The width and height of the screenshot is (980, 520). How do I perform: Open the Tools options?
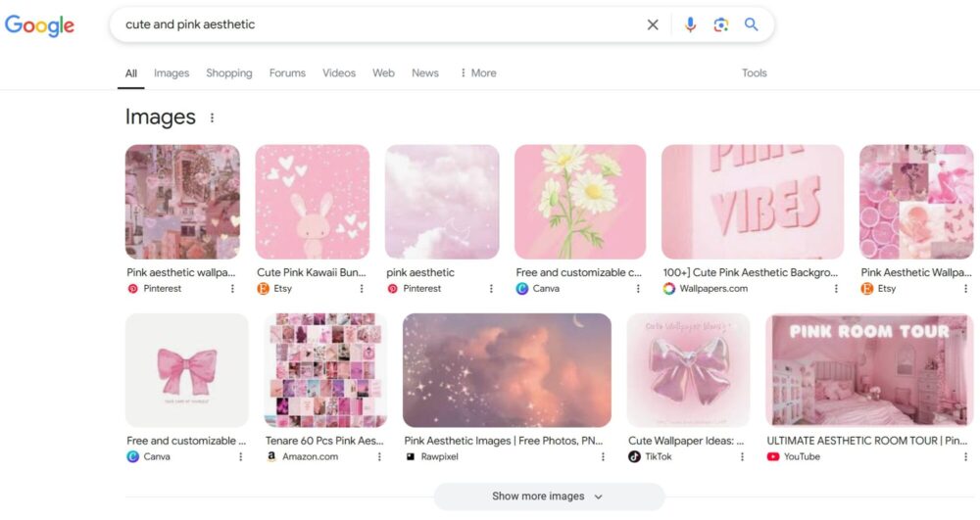pyautogui.click(x=754, y=73)
